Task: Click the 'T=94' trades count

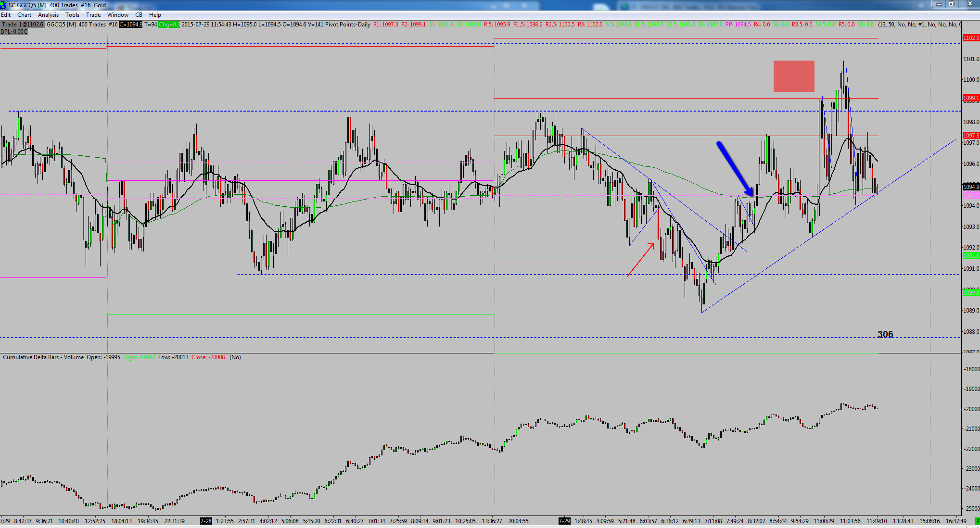Action: pos(151,25)
